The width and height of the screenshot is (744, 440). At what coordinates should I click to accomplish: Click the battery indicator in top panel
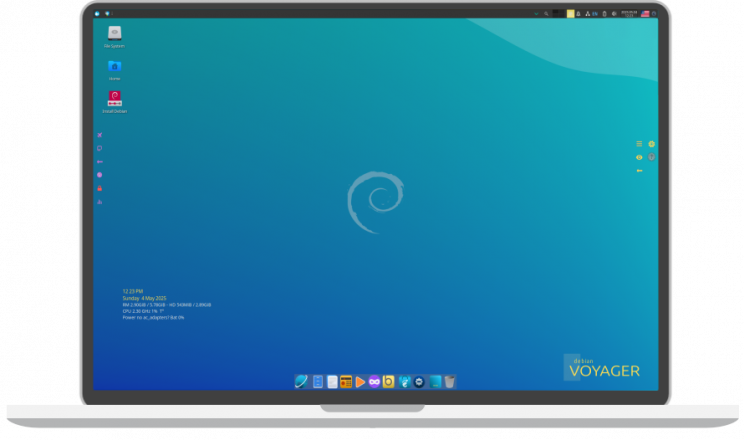pyautogui.click(x=604, y=14)
